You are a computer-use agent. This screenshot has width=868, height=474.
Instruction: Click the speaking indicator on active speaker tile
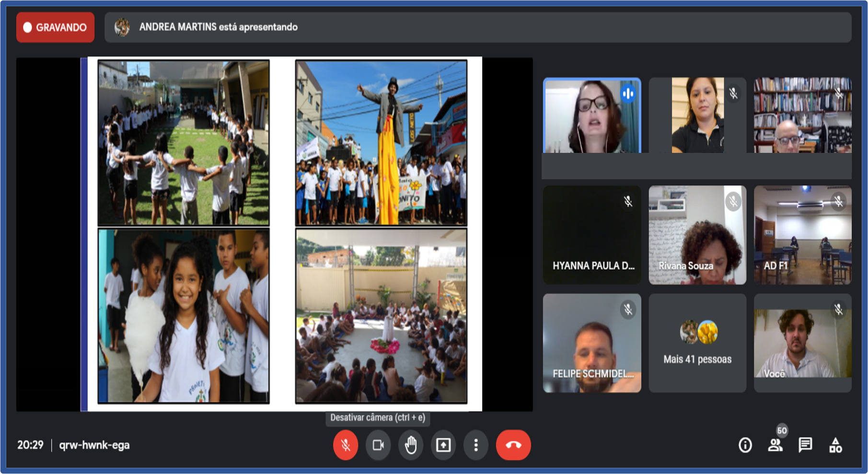628,93
